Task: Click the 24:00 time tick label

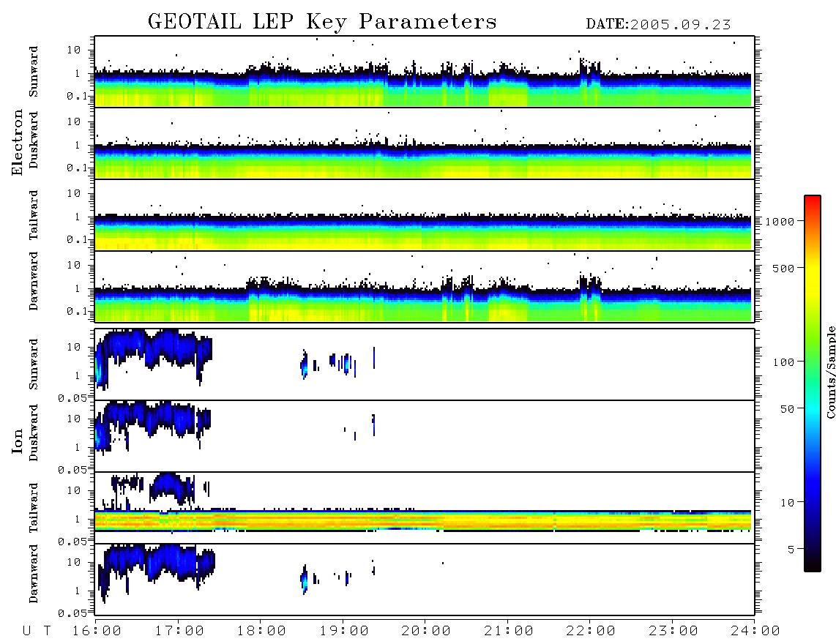Action: pos(755,632)
